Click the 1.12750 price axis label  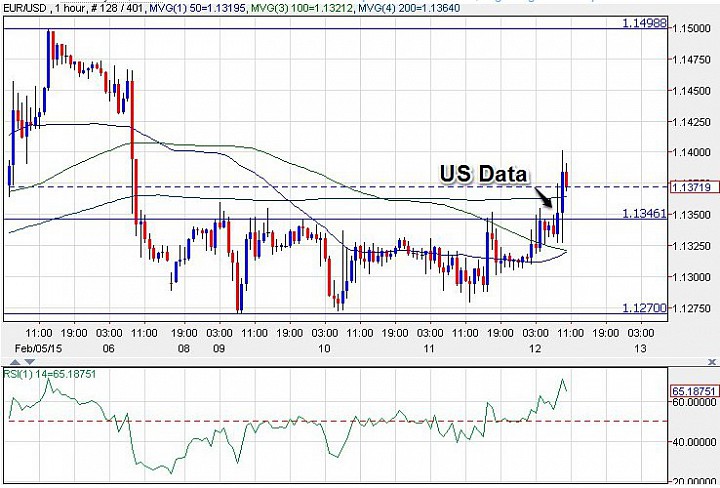691,308
